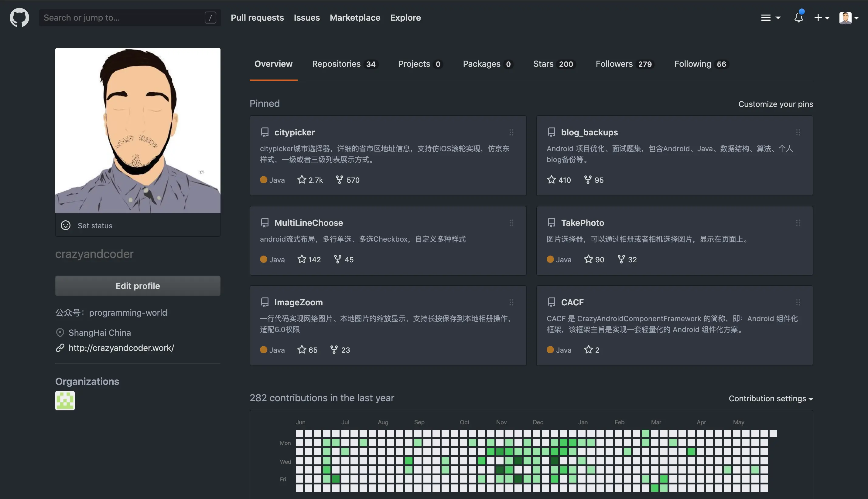Click the drag handle on blog_backups card
The width and height of the screenshot is (868, 499).
(x=798, y=132)
